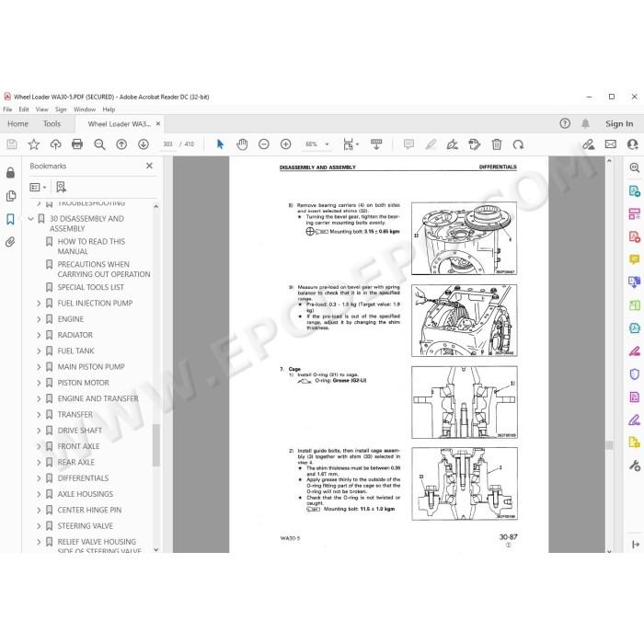Expand the ENGINE bookmark
The height and width of the screenshot is (644, 644).
point(39,319)
